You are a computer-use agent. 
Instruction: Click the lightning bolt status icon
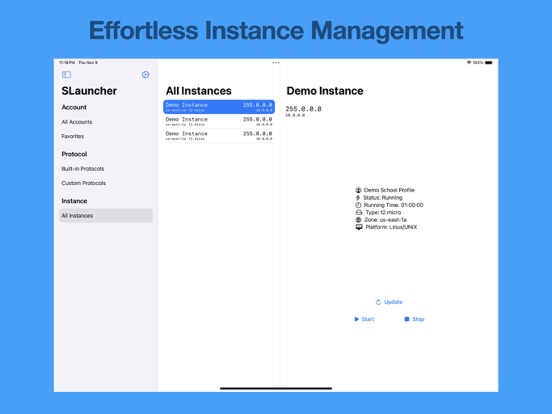click(x=358, y=197)
